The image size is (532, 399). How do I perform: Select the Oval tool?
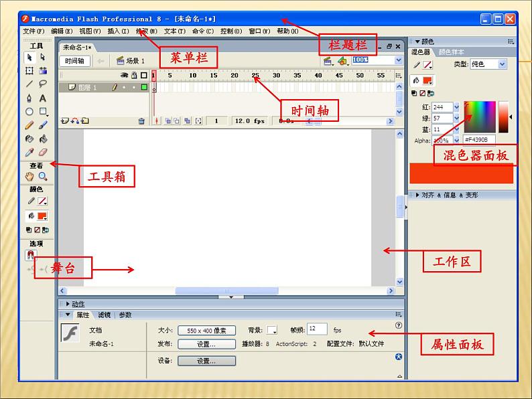(29, 112)
